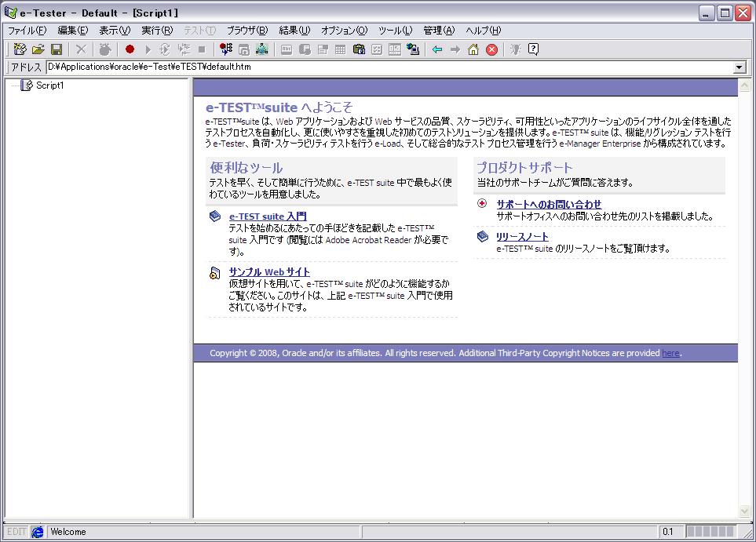This screenshot has width=756, height=542.
Task: Click the プロダクトサポート section heading
Action: click(x=524, y=167)
